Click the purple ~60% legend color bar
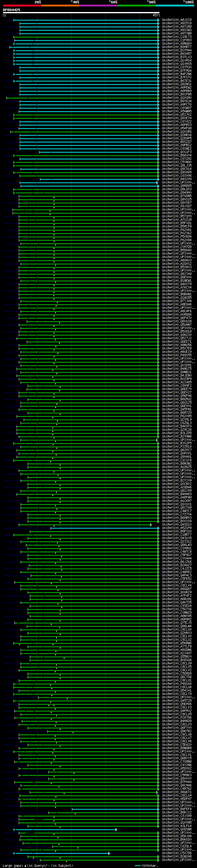This screenshot has width=197, height=868. [98, 6]
